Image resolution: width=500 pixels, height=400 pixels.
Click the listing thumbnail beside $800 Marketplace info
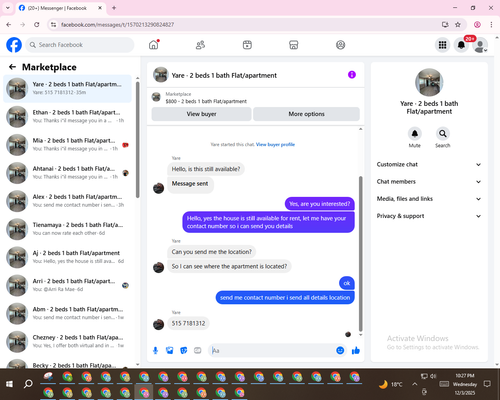pos(156,97)
